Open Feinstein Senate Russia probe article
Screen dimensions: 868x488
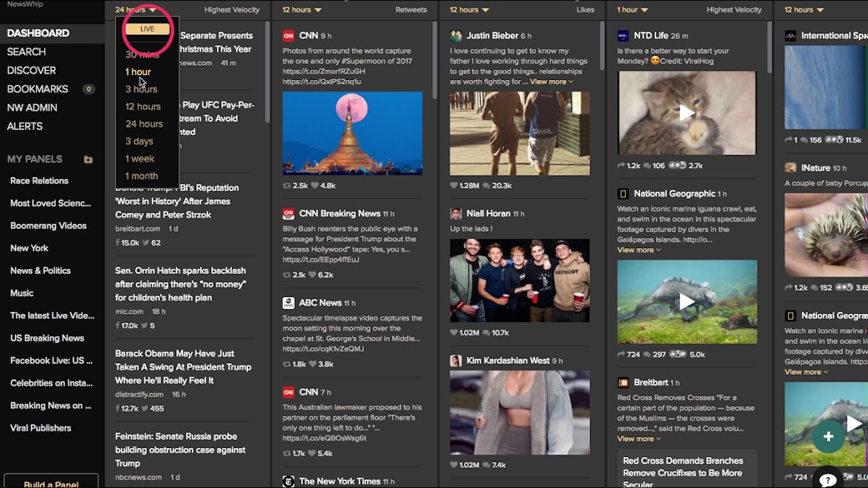(x=180, y=450)
